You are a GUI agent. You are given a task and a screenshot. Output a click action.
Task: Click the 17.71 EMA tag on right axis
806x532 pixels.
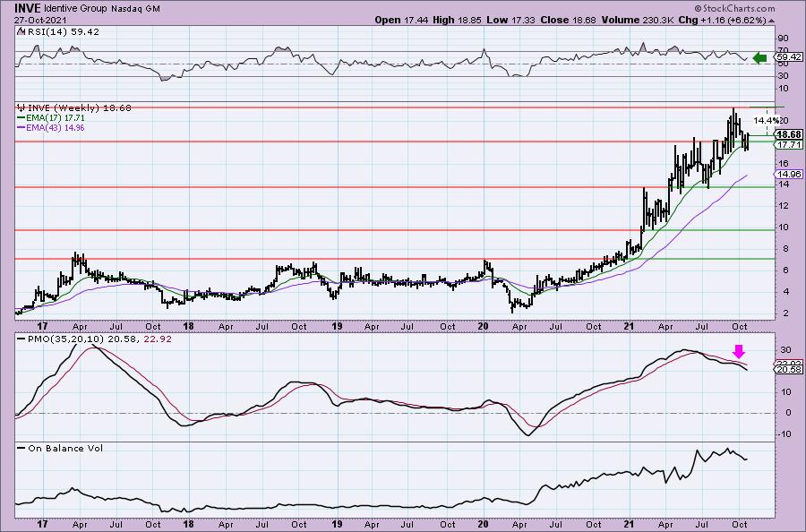(x=789, y=145)
